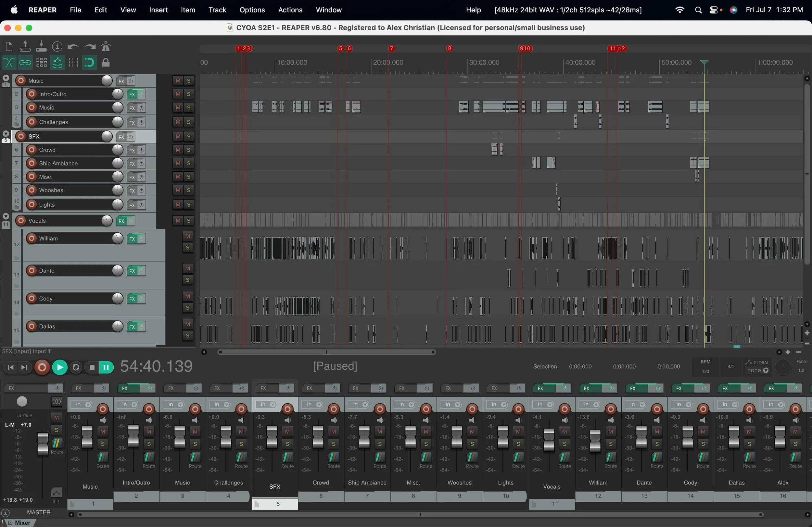This screenshot has width=812, height=527.
Task: Solo the Crowd track
Action: 188,150
